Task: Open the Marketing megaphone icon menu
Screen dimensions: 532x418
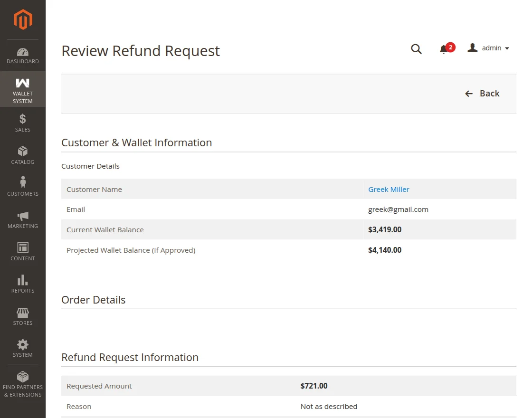Action: pos(23,216)
